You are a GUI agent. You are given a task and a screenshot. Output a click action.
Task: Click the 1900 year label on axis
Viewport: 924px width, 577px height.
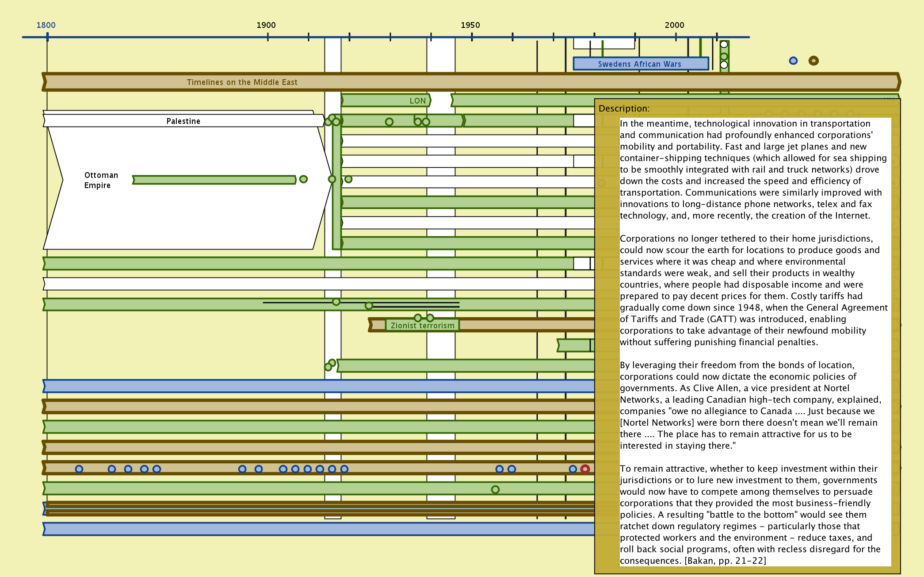click(266, 25)
